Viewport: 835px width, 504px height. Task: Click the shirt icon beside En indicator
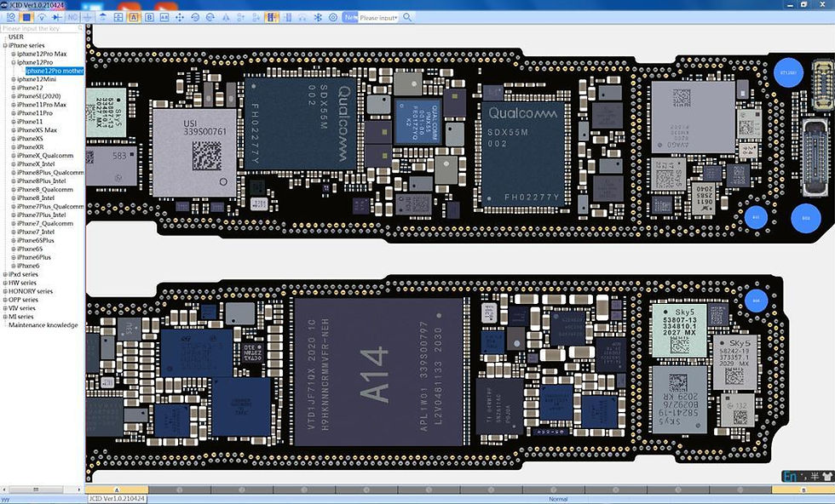pos(827,476)
